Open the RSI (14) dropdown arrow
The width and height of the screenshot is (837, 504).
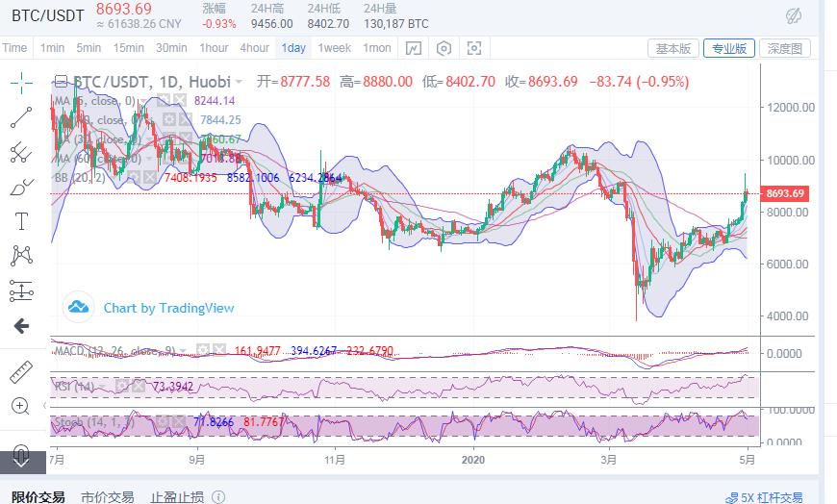[103, 386]
